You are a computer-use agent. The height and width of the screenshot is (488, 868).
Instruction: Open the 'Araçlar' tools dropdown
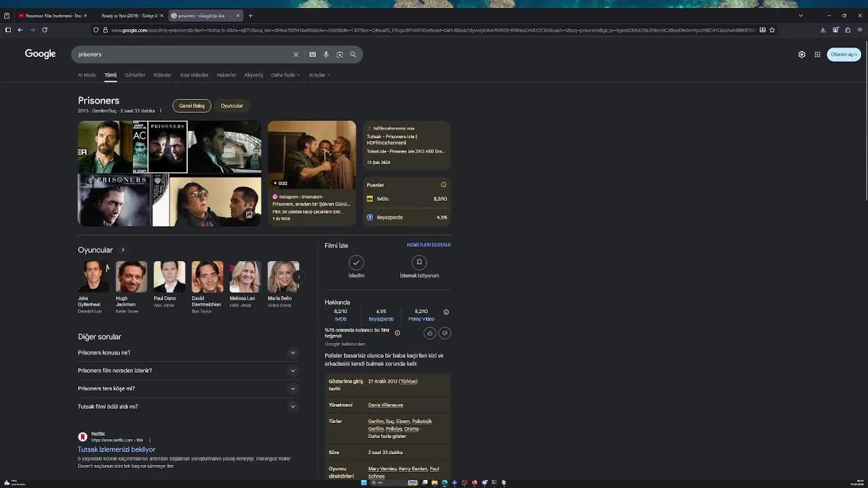tap(319, 75)
